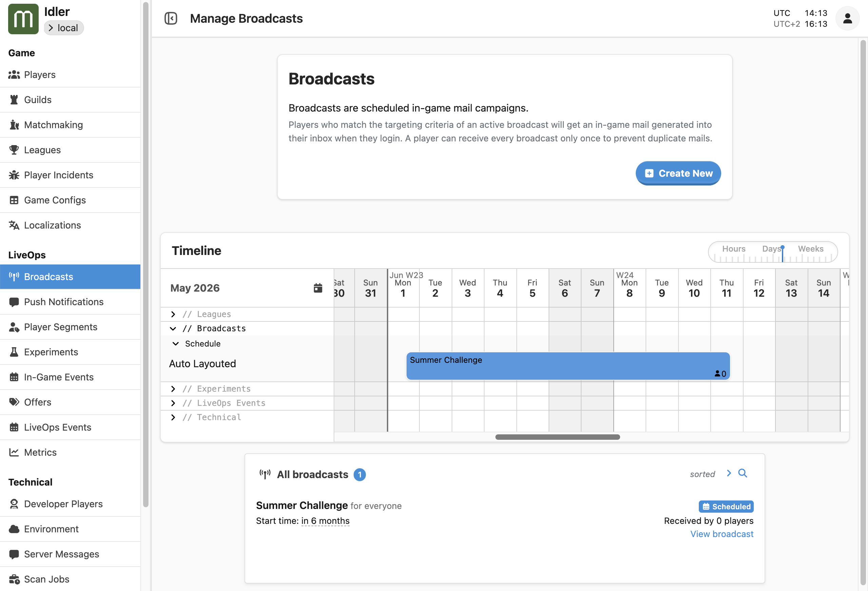The image size is (868, 591).
Task: Click the search icon in All broadcasts
Action: click(x=743, y=473)
